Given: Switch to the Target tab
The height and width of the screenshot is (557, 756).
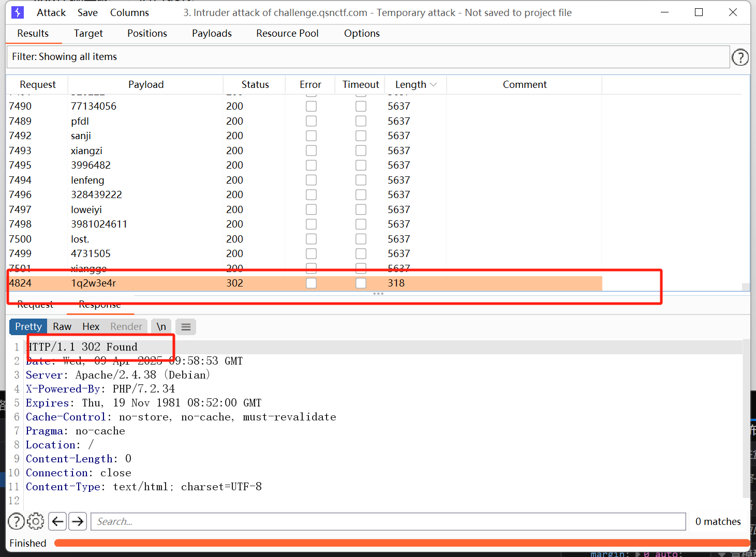Looking at the screenshot, I should pos(88,34).
